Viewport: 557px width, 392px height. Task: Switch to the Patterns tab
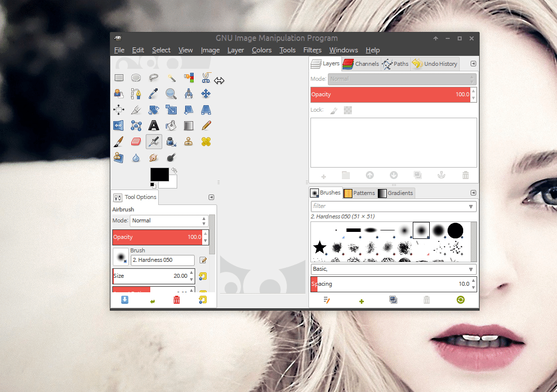pyautogui.click(x=359, y=193)
